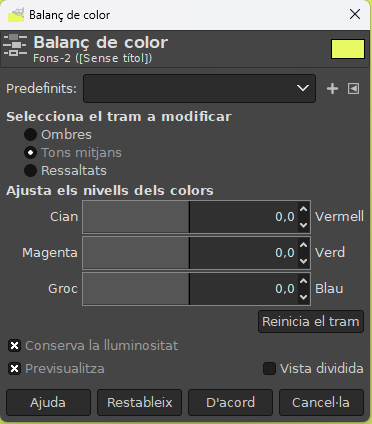The width and height of the screenshot is (372, 424).
Task: Open help with the Ajuda button
Action: pos(48,402)
